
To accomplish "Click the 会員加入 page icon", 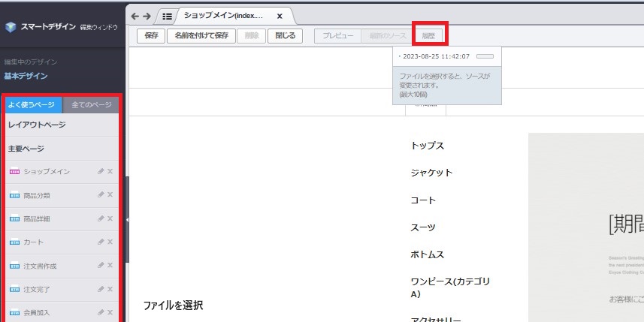I will click(14, 313).
